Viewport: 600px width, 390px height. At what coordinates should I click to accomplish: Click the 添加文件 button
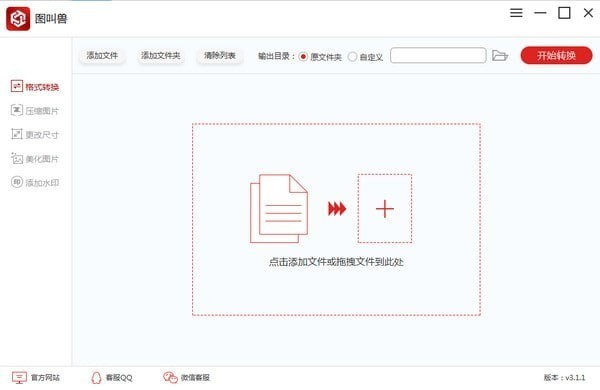pyautogui.click(x=102, y=55)
